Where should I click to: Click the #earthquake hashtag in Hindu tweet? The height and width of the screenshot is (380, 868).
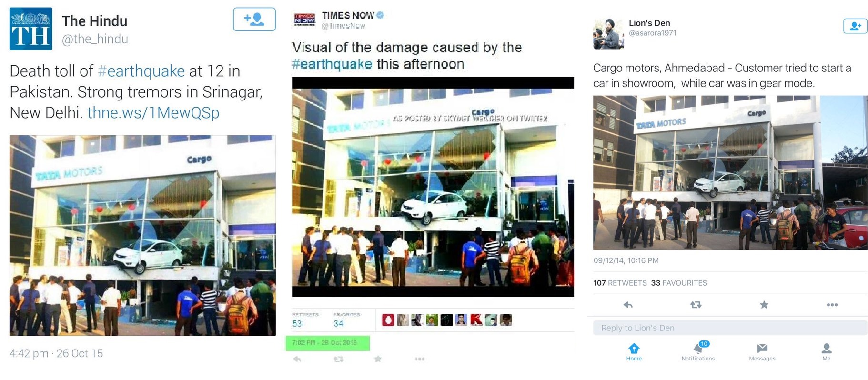pyautogui.click(x=141, y=71)
